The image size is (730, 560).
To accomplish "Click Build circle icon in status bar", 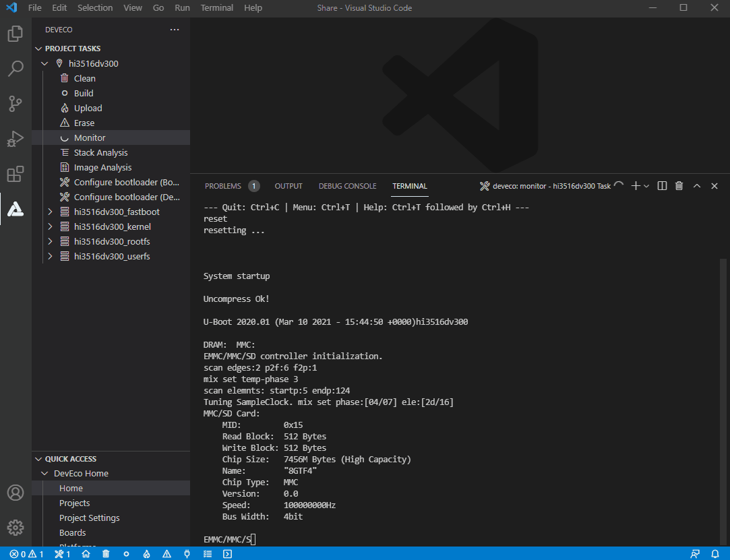I will tap(126, 554).
